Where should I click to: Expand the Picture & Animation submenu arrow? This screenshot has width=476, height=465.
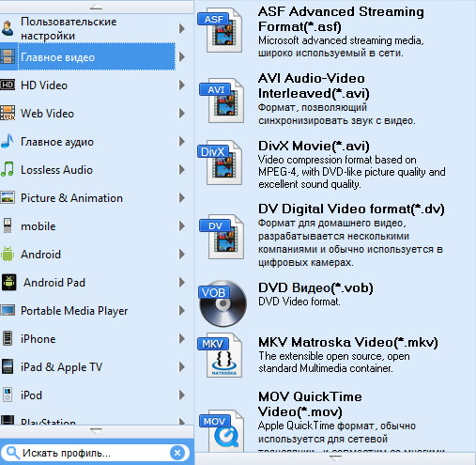coord(182,197)
